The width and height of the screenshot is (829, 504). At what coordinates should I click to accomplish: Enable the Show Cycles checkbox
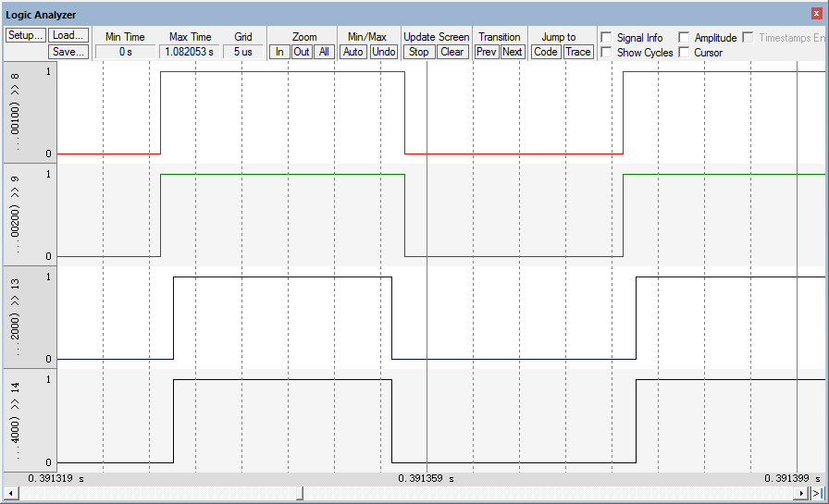click(606, 53)
